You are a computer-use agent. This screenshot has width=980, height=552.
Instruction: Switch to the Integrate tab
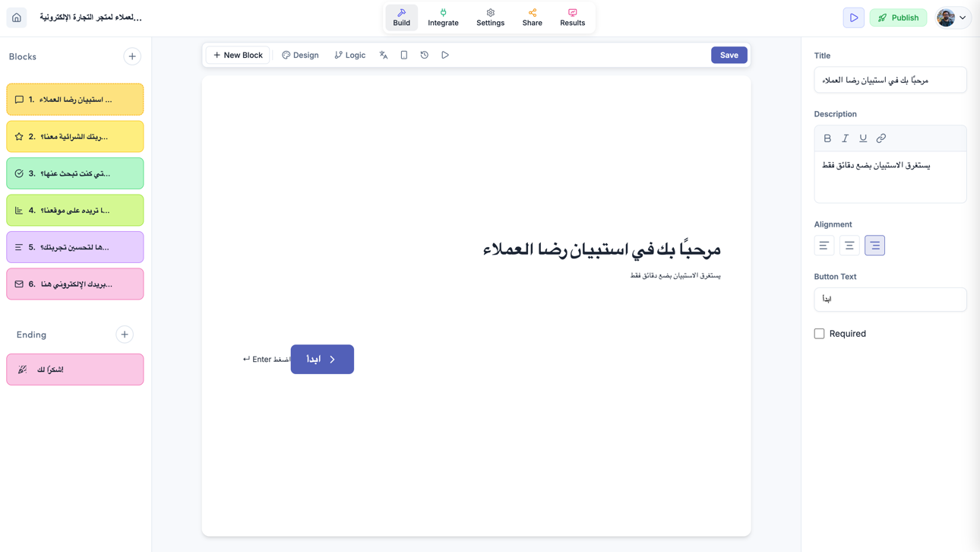[x=443, y=17]
